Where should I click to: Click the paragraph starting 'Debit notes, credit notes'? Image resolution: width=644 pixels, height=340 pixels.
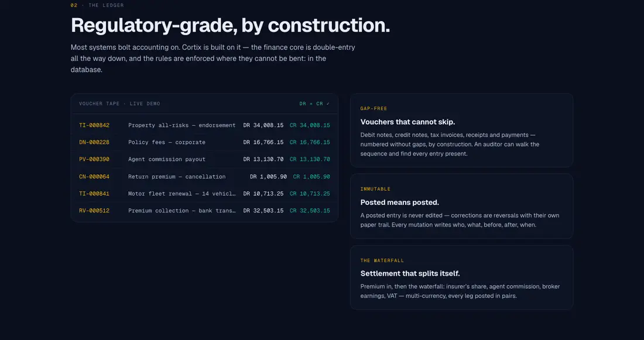(x=450, y=145)
